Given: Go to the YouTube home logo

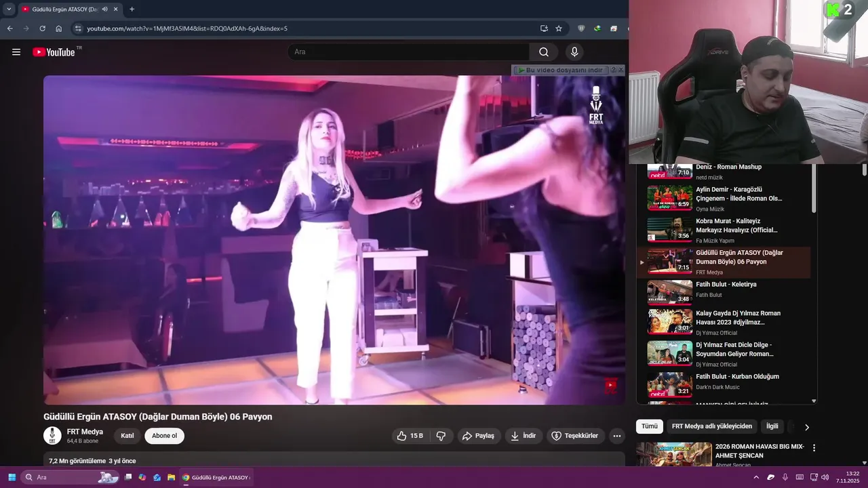Looking at the screenshot, I should pyautogui.click(x=54, y=52).
